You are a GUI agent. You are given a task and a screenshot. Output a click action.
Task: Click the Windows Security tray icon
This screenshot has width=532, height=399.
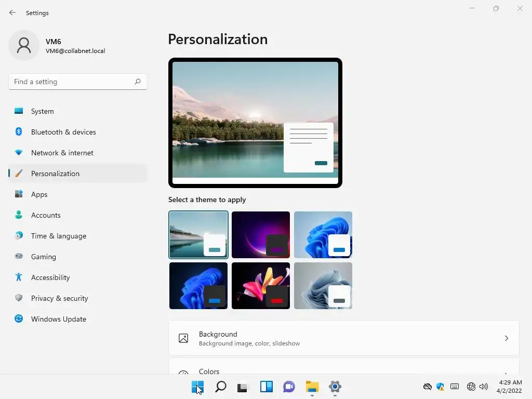tap(441, 387)
